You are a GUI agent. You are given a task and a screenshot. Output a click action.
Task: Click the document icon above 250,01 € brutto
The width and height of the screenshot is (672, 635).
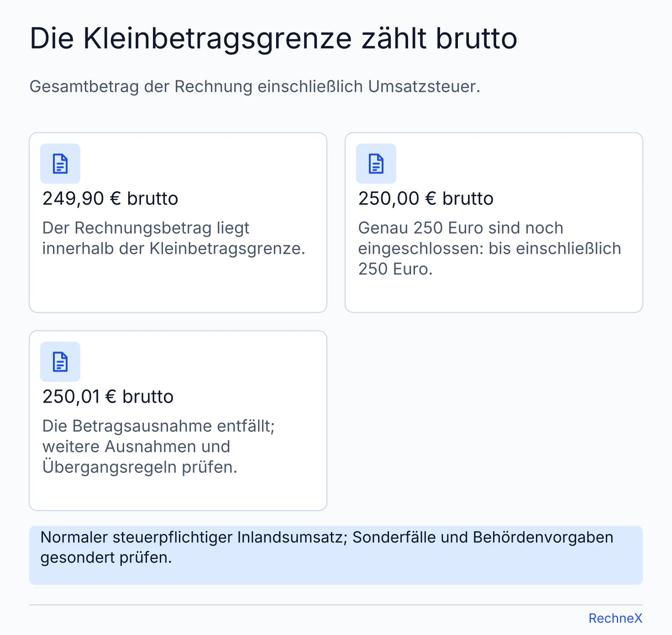click(60, 362)
